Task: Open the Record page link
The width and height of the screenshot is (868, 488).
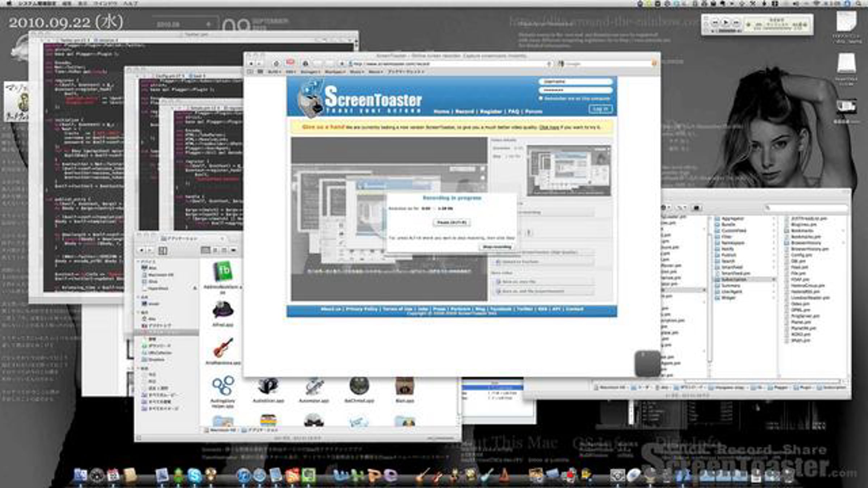Action: point(464,111)
